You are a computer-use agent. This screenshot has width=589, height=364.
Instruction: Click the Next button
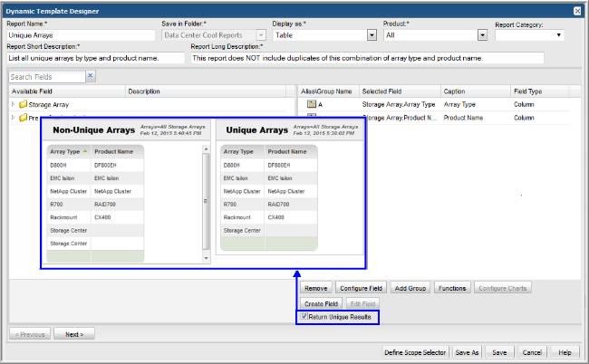coord(74,334)
